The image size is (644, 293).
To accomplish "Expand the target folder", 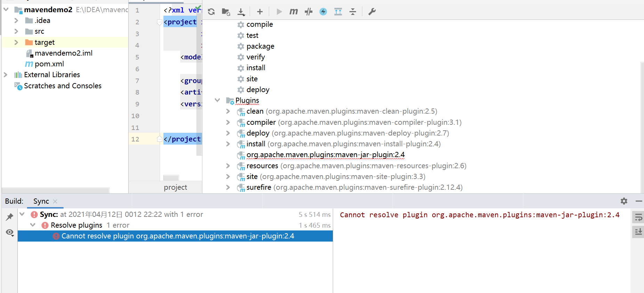I will tap(16, 42).
